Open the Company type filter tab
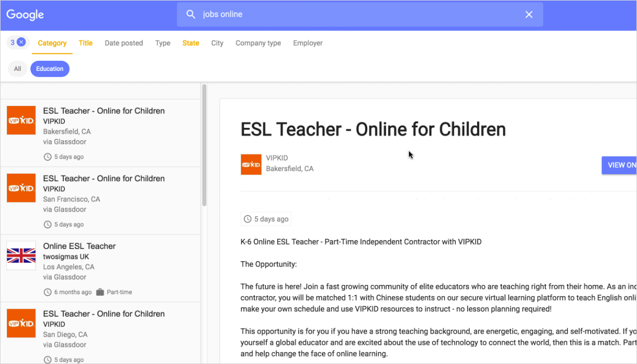Image resolution: width=637 pixels, height=364 pixels. coord(259,43)
